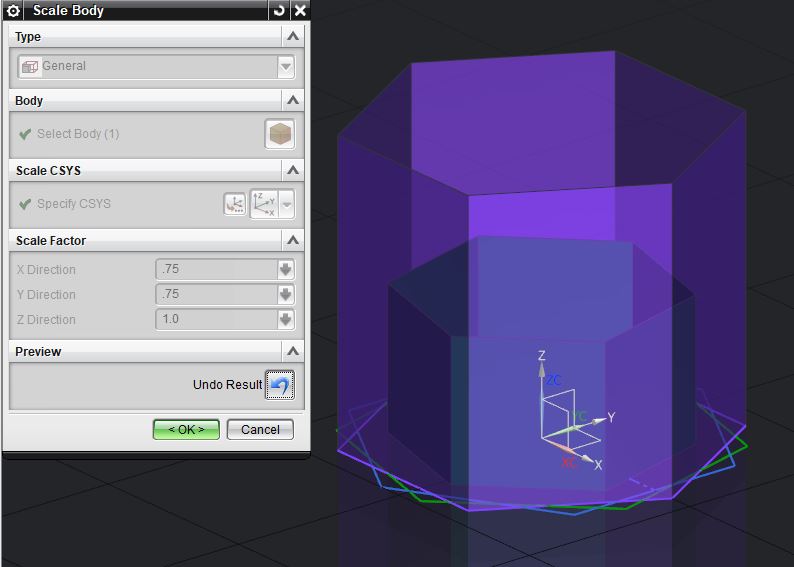Collapse the Scale Factor section
This screenshot has height=567, width=794.
[x=293, y=240]
